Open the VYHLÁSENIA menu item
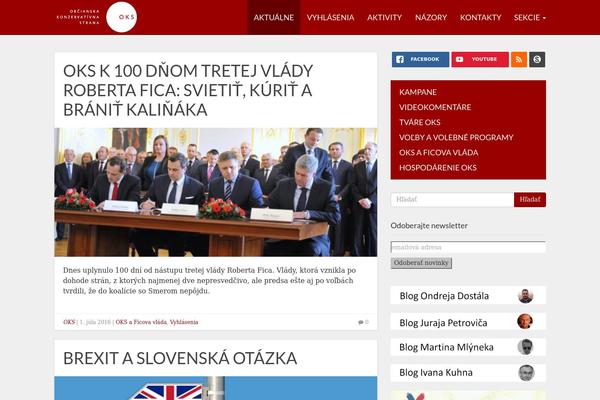This screenshot has height=400, width=600. pyautogui.click(x=331, y=18)
